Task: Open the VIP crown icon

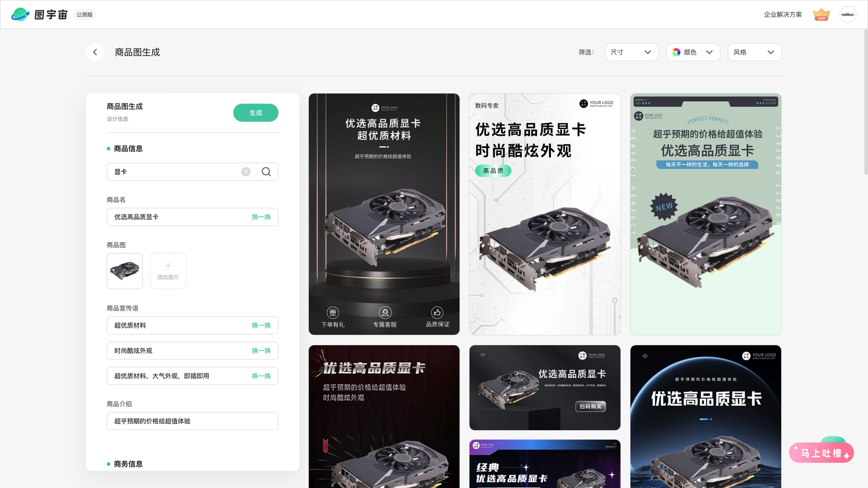Action: click(821, 14)
